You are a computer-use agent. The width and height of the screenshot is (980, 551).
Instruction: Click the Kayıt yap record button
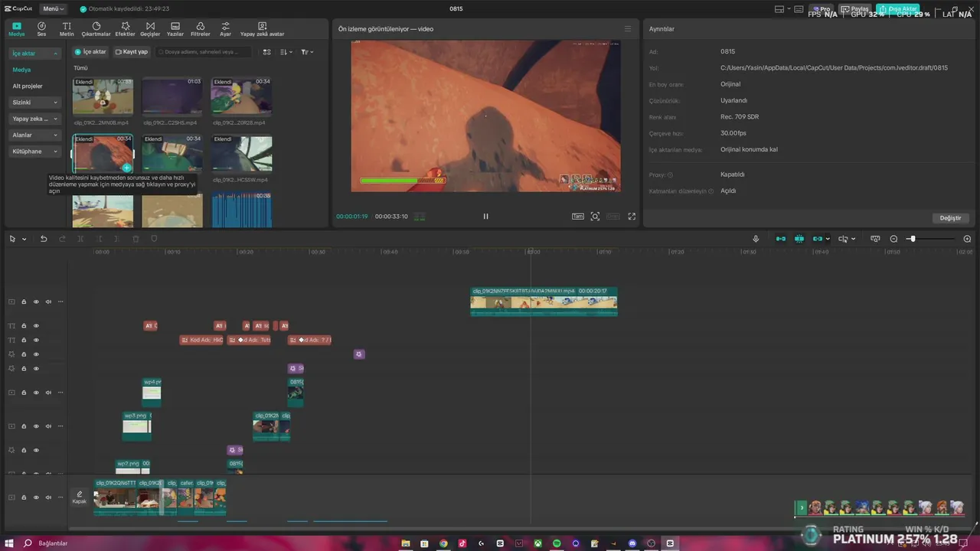pos(132,52)
